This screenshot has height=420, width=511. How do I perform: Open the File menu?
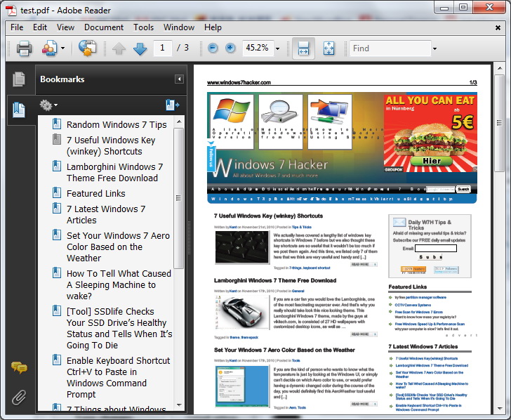(x=17, y=27)
